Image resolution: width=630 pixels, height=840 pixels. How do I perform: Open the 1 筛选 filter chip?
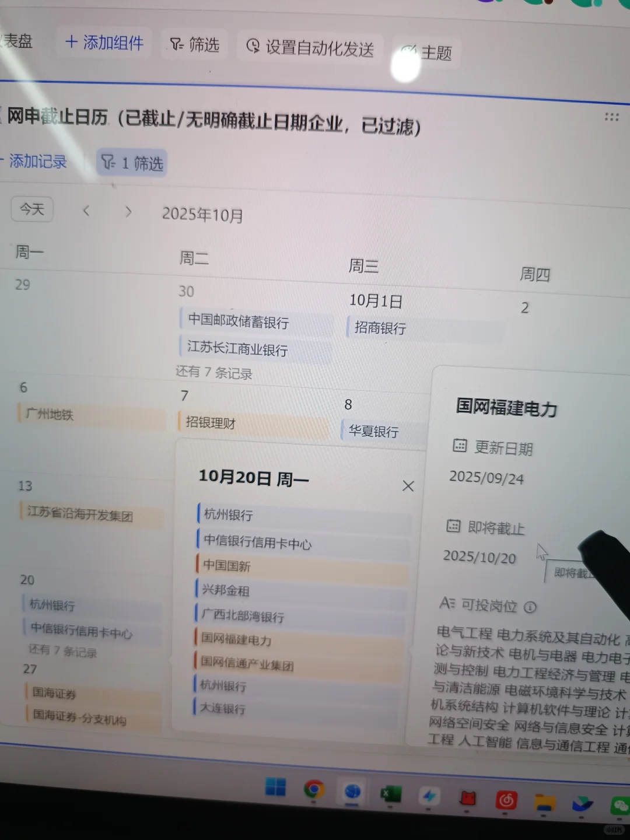[132, 163]
